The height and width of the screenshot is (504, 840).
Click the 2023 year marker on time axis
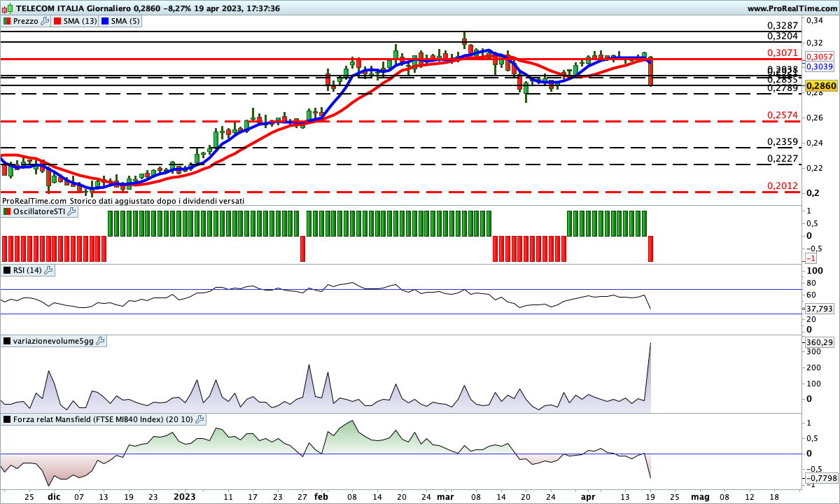(x=183, y=496)
